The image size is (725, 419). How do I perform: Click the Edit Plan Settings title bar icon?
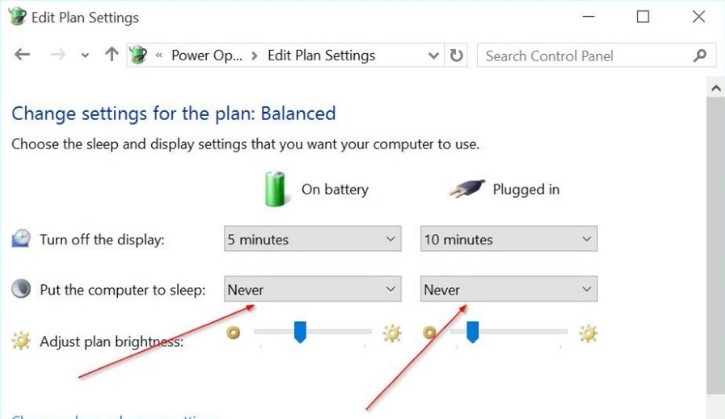coord(17,17)
